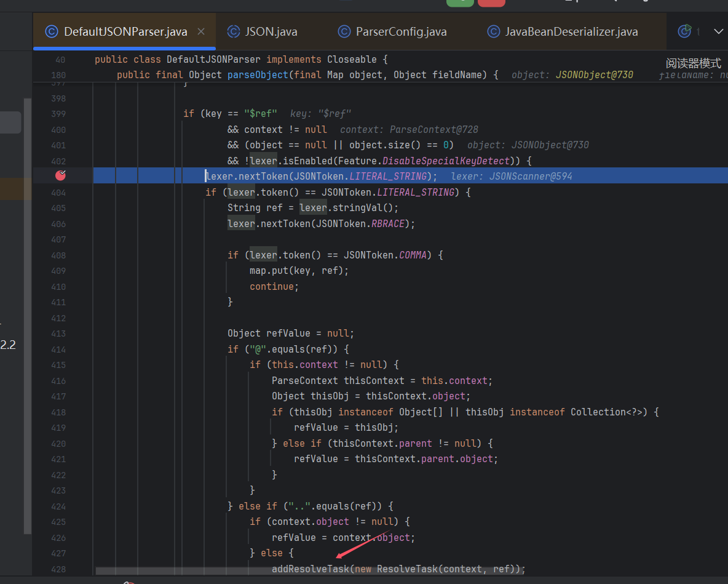This screenshot has width=728, height=584.
Task: Select the JavaBeanDeserializer.java tab
Action: click(562, 31)
